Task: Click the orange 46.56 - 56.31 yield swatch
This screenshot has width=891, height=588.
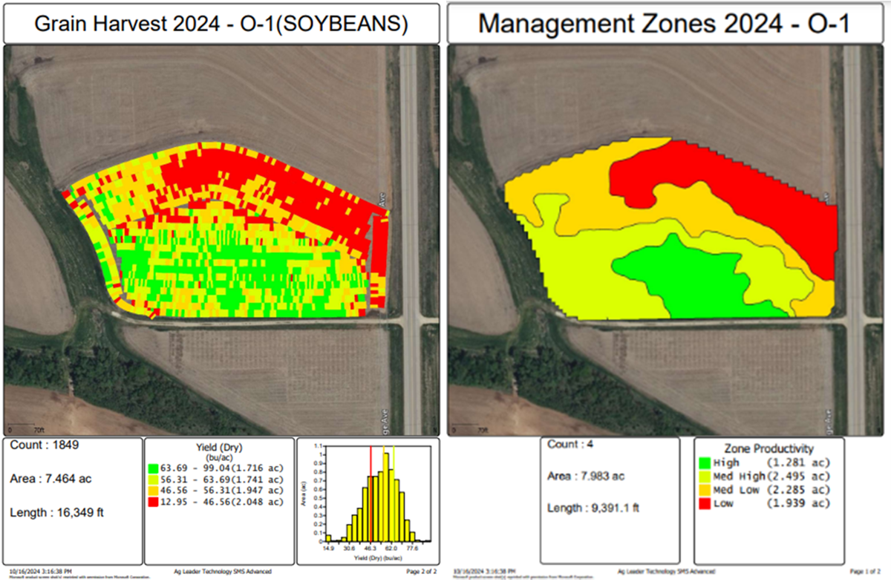Action: tap(153, 491)
